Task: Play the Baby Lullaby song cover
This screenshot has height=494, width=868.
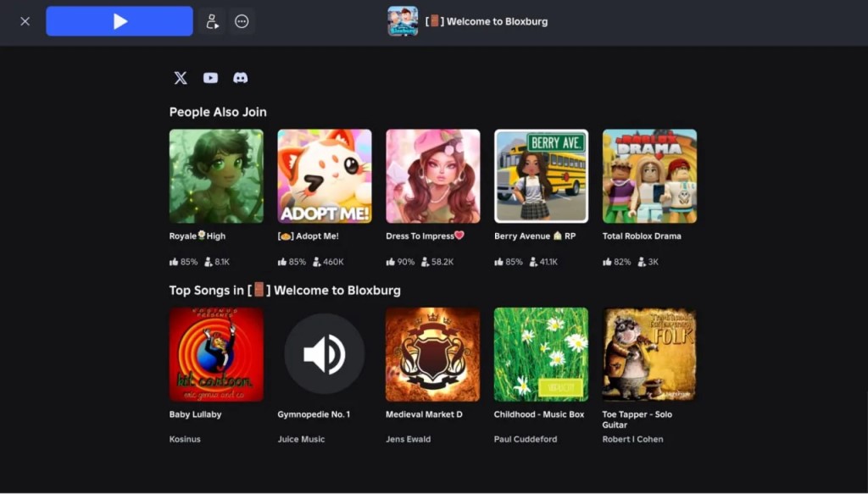Action: click(x=216, y=354)
